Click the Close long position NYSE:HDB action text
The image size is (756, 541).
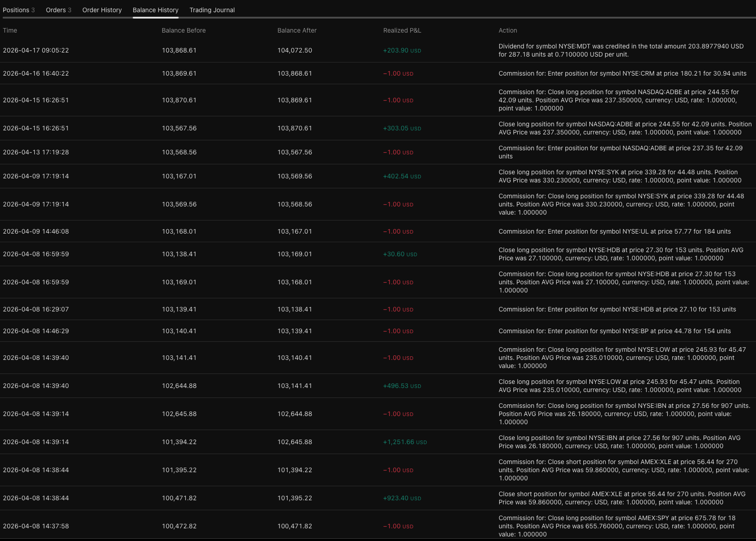(621, 254)
